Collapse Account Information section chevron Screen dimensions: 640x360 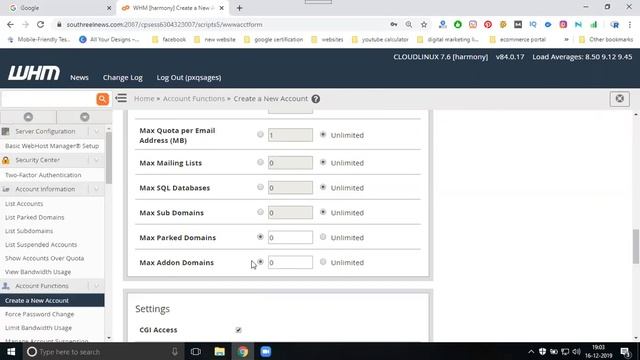96,189
